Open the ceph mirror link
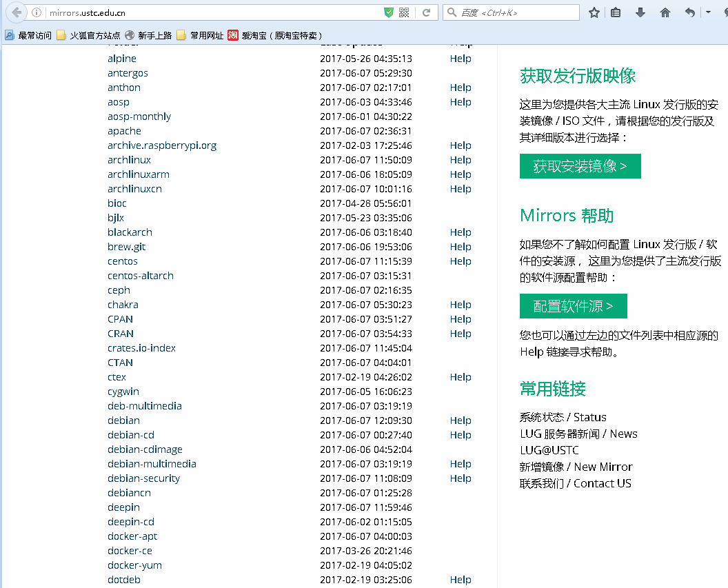 point(119,290)
